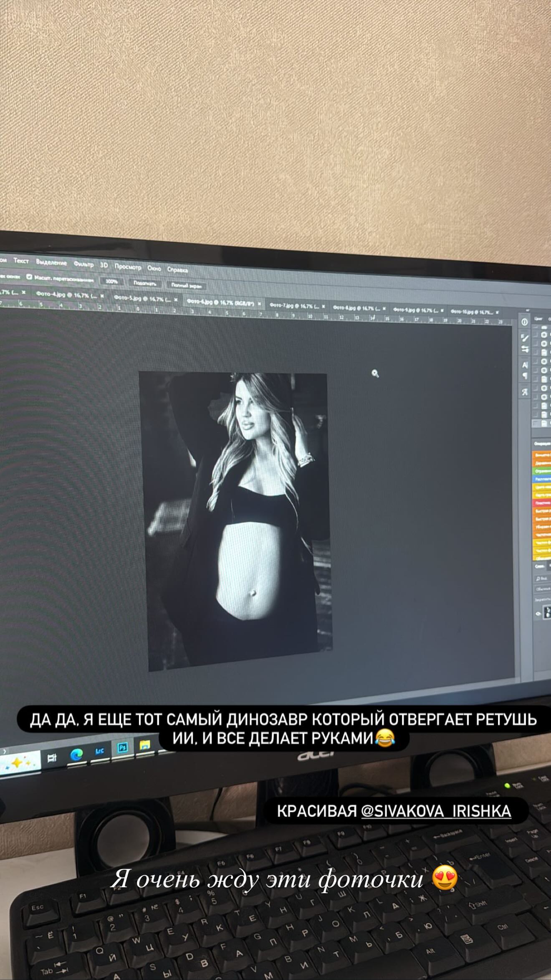The width and height of the screenshot is (551, 980).
Task: Open the Операции actions panel tab
Action: coord(542,444)
